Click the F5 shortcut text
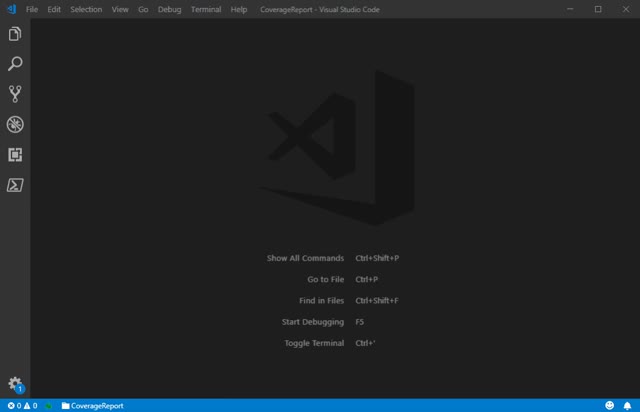Image resolution: width=640 pixels, height=412 pixels. pos(359,322)
